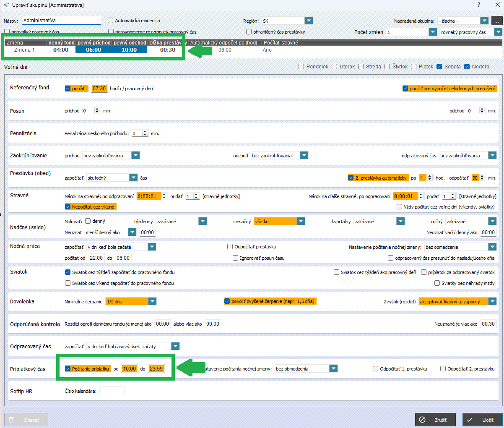This screenshot has height=428, width=504.
Task: Select the pevný príchod 06:00 cell
Action: click(x=93, y=50)
